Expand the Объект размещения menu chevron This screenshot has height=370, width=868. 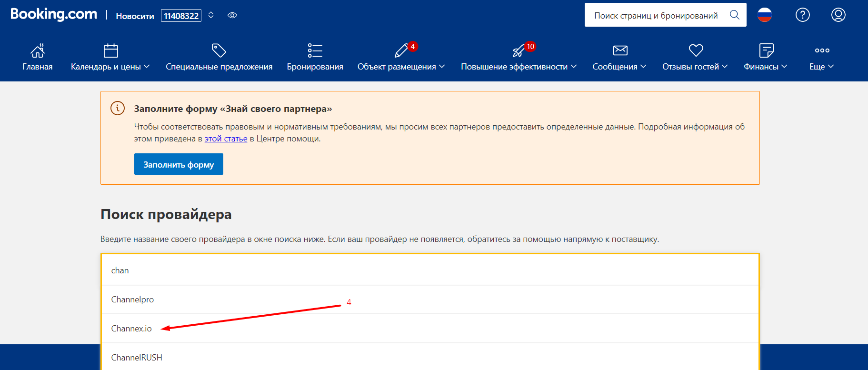click(x=442, y=67)
